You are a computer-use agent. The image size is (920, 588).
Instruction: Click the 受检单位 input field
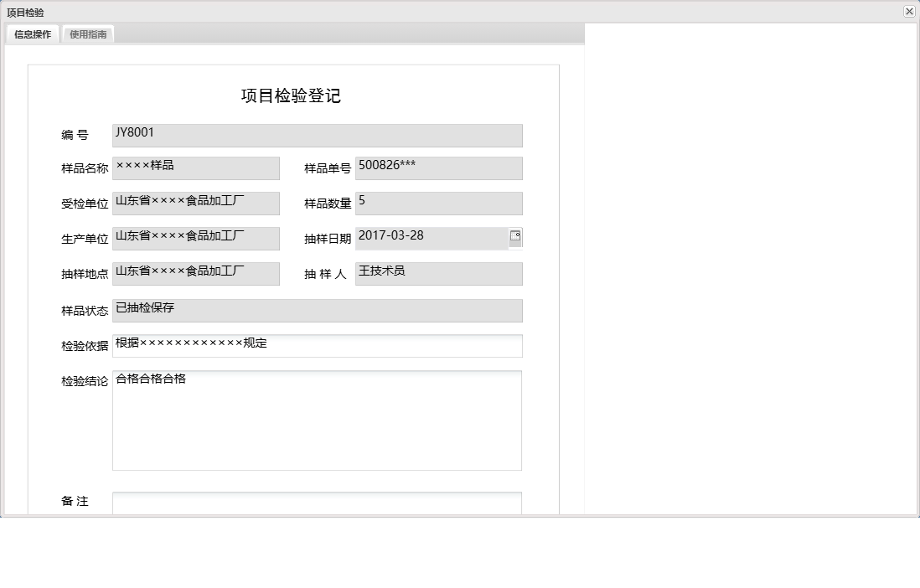(x=196, y=203)
